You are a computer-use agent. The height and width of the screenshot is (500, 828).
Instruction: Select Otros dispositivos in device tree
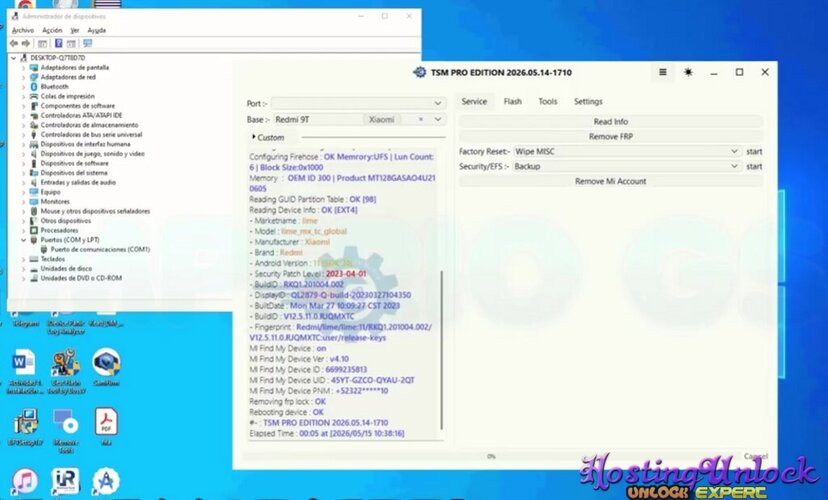tap(65, 221)
